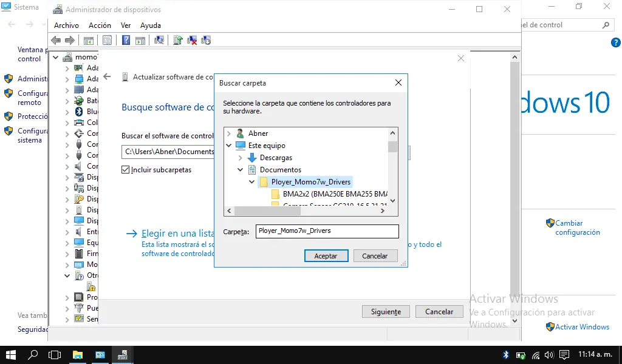Click the Bluetooth icon in system tray
622x364 pixels.
pos(506,355)
